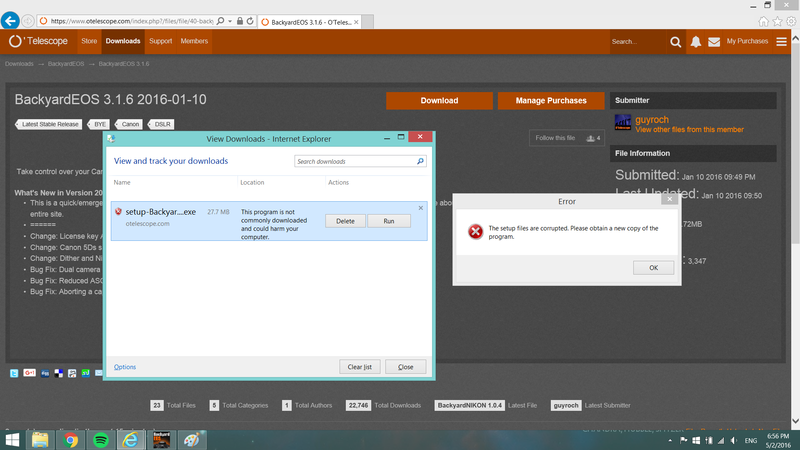The width and height of the screenshot is (800, 450).
Task: Click Close in View Downloads dialog
Action: click(406, 367)
